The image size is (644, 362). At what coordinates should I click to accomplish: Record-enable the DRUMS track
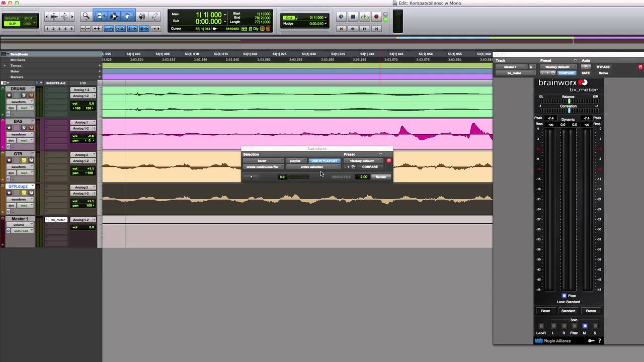[9, 96]
